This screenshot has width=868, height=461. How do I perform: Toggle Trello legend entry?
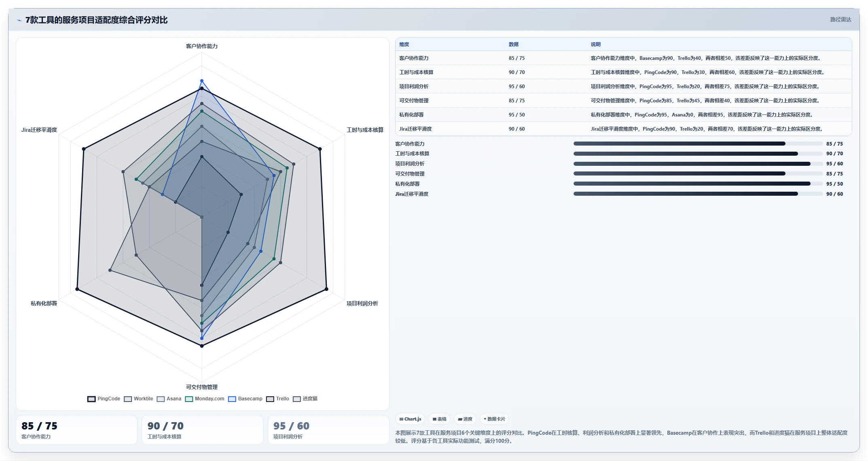[x=277, y=399]
